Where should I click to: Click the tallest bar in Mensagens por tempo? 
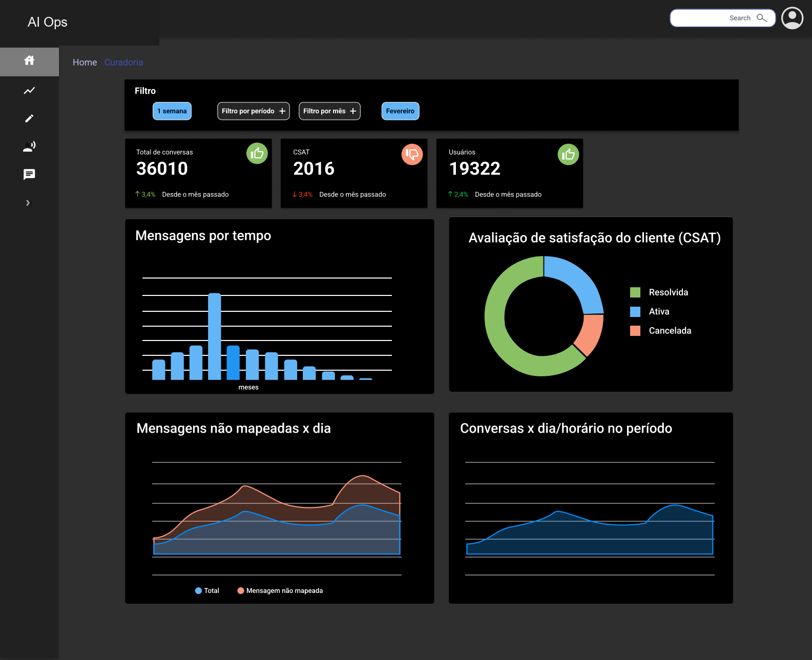tap(215, 336)
